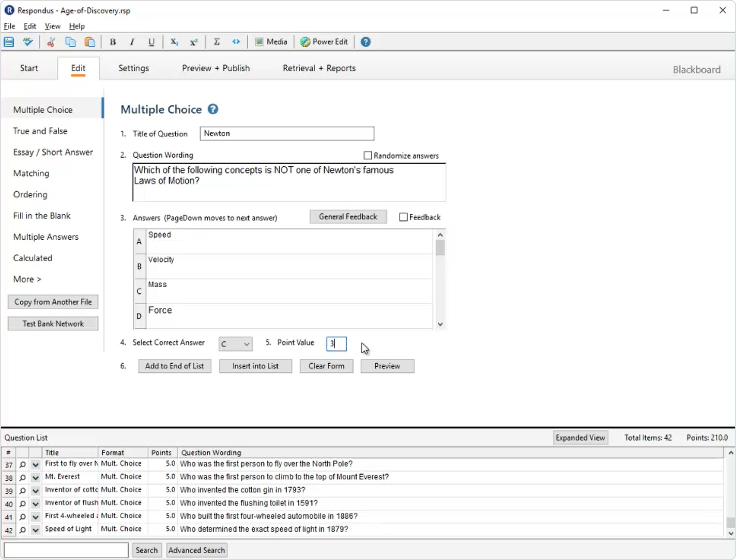This screenshot has height=560, width=736.
Task: Switch to Preview + Publish tab
Action: tap(216, 68)
